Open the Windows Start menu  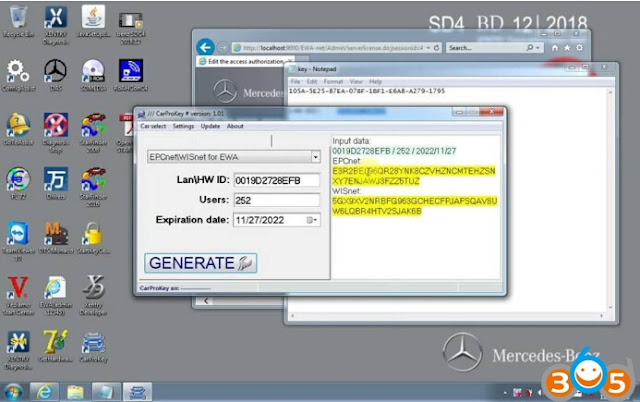(13, 393)
